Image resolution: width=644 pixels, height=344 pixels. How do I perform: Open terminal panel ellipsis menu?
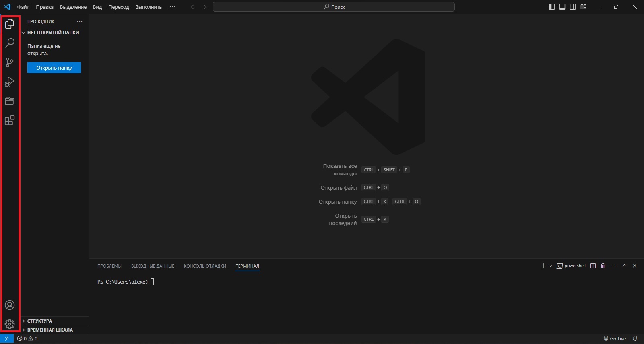pyautogui.click(x=614, y=266)
